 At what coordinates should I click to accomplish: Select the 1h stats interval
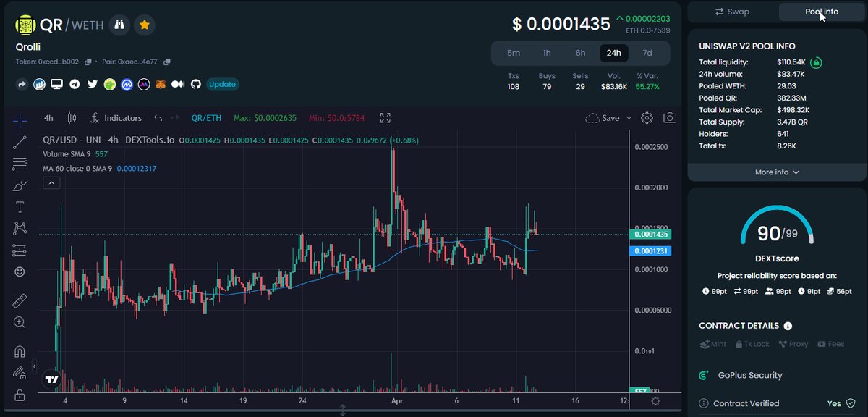(547, 53)
